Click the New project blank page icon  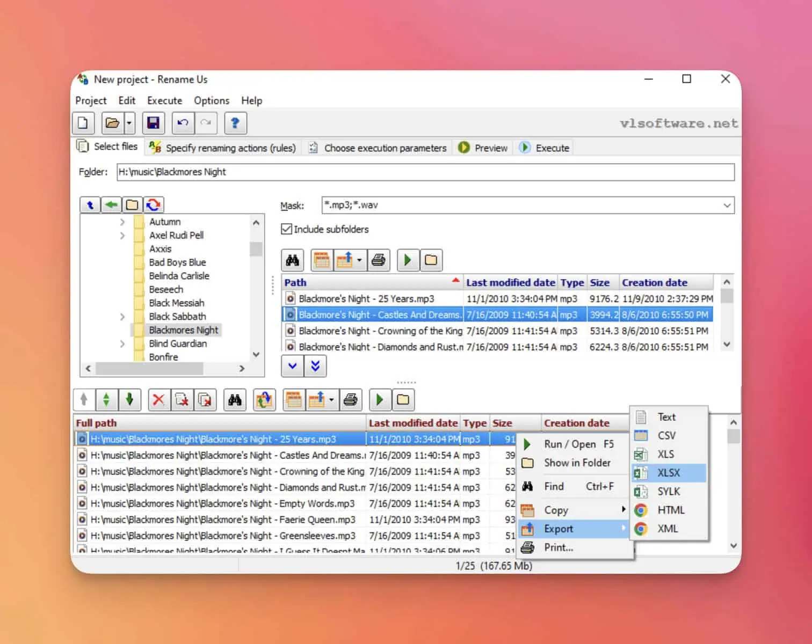(x=83, y=123)
